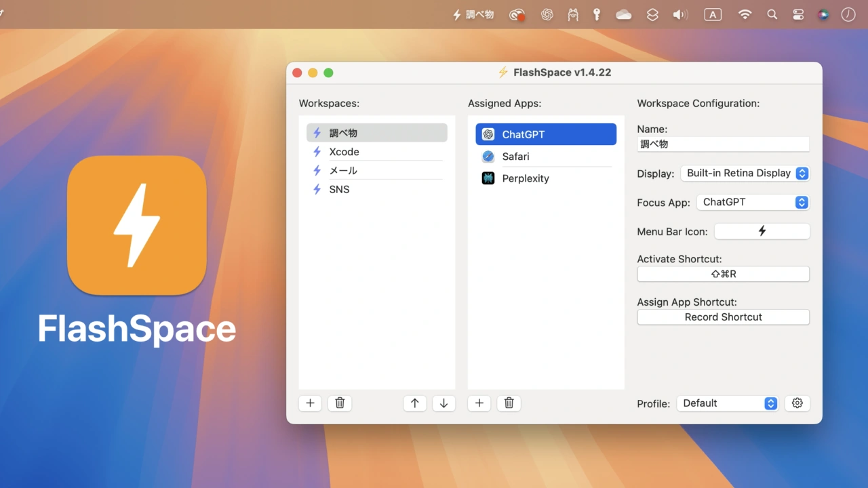Click the lightning icon beside メール

317,171
